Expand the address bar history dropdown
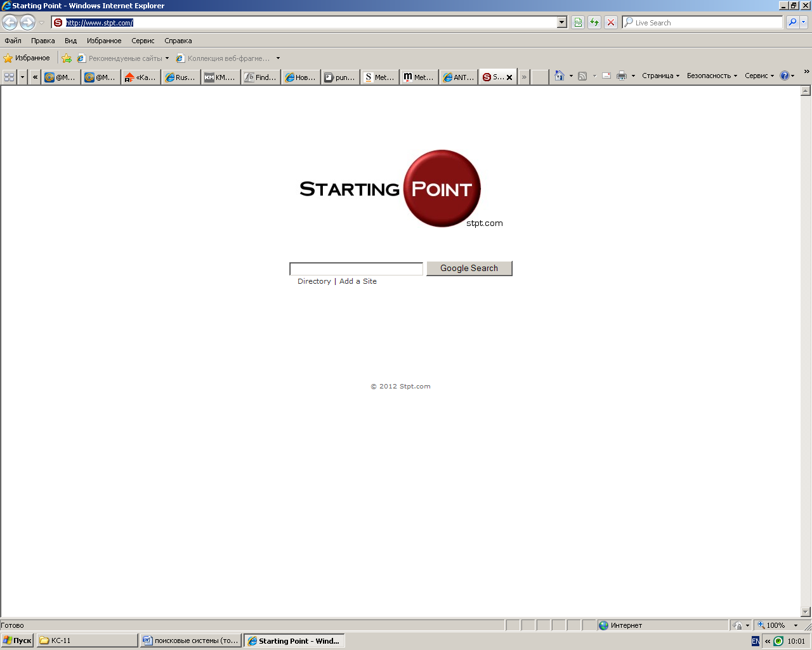 click(x=561, y=23)
